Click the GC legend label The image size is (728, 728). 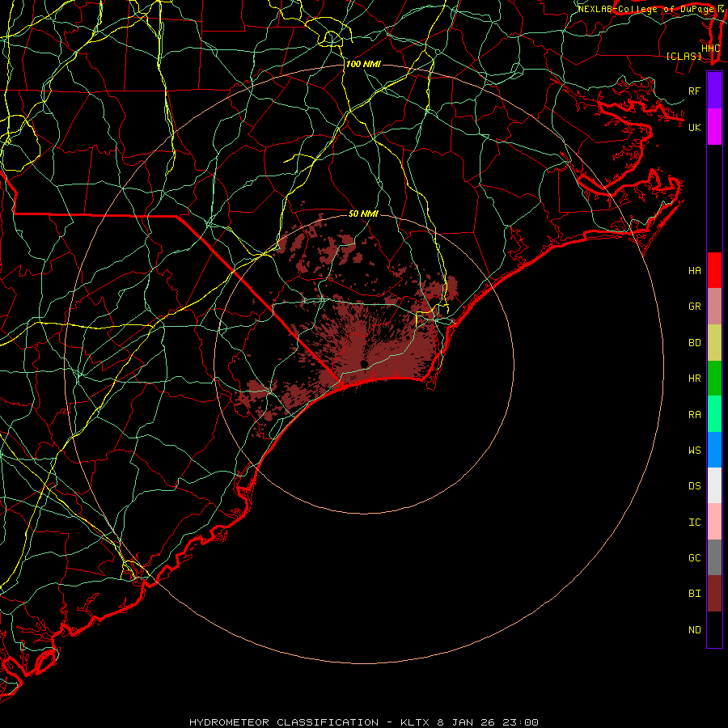[695, 557]
